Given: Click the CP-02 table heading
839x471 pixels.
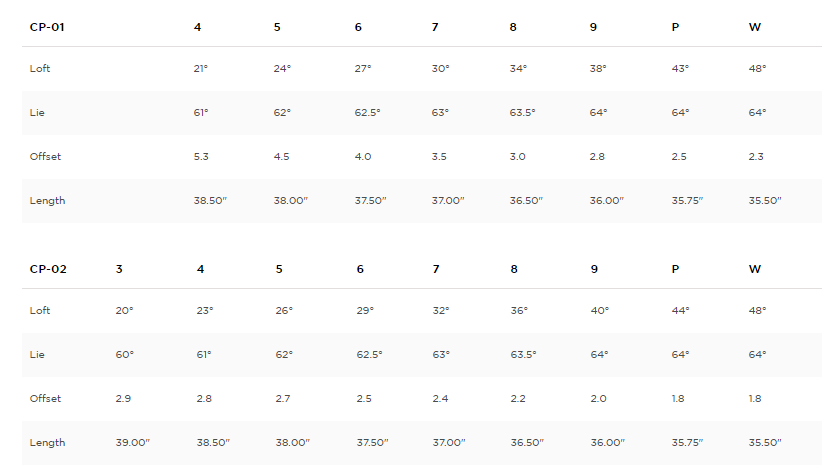Looking at the screenshot, I should 48,269.
